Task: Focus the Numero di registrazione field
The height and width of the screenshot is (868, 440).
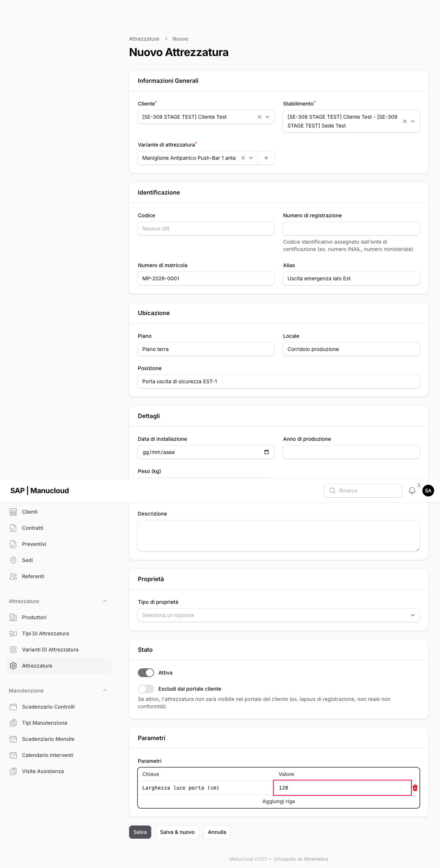Action: [x=351, y=229]
